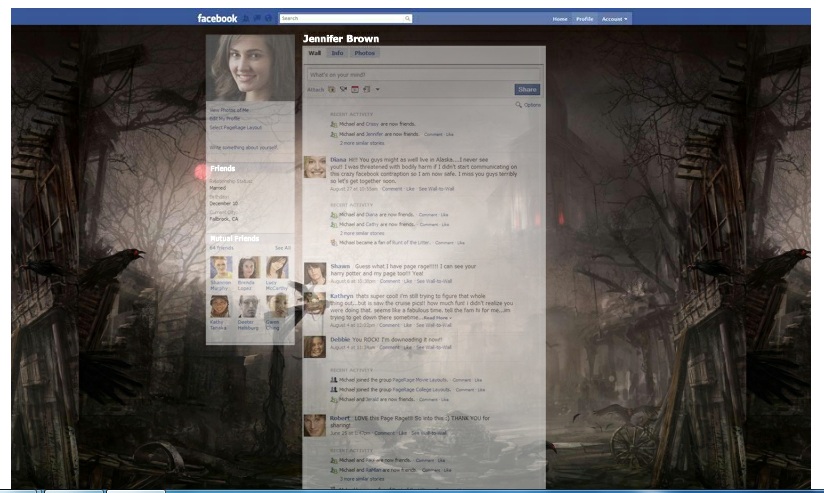Screen dimensions: 824x493
Task: Expand 2 more similar stories under Michael and Cathy
Action: 362,233
